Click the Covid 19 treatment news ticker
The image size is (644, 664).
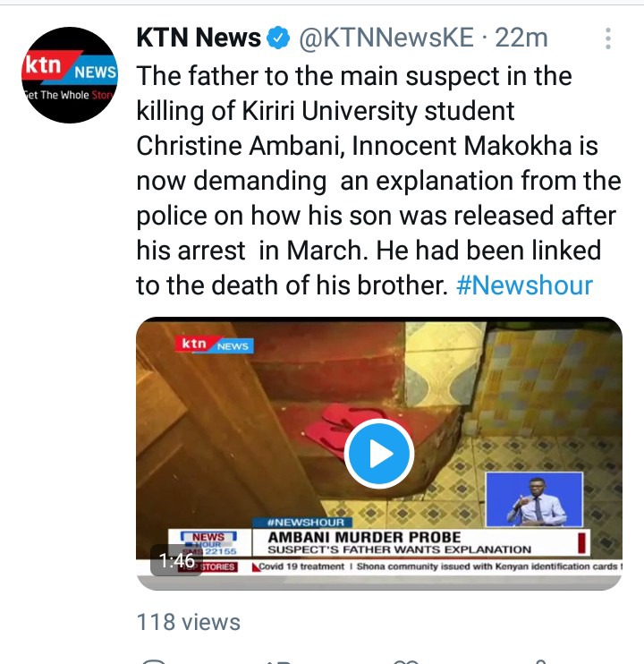click(301, 566)
